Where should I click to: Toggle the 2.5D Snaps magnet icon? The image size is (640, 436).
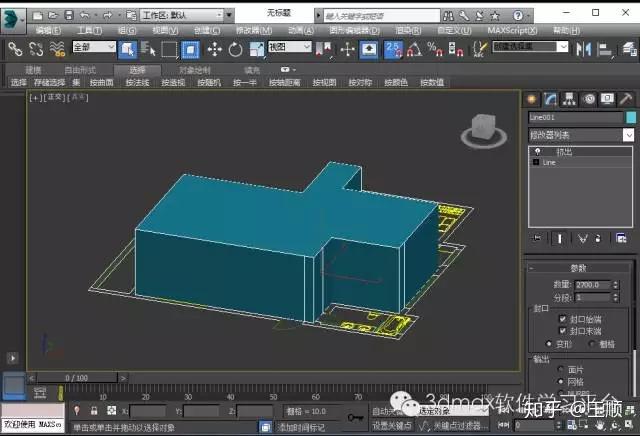click(x=393, y=49)
